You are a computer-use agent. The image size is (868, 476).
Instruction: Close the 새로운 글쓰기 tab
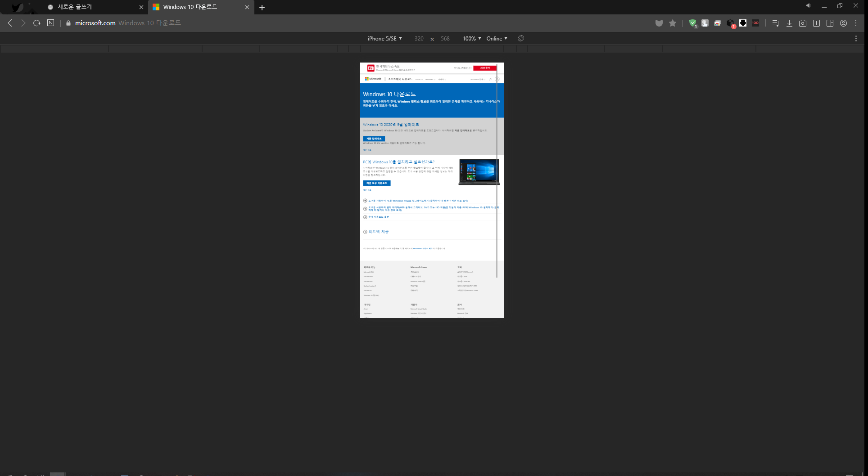[141, 7]
